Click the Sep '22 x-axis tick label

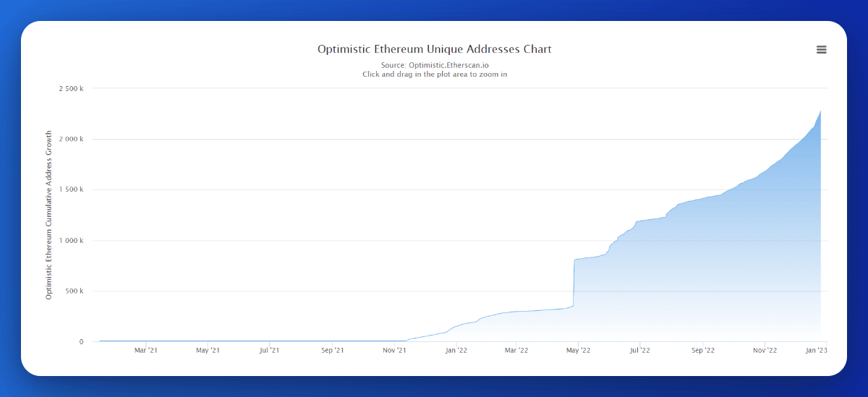coord(702,350)
